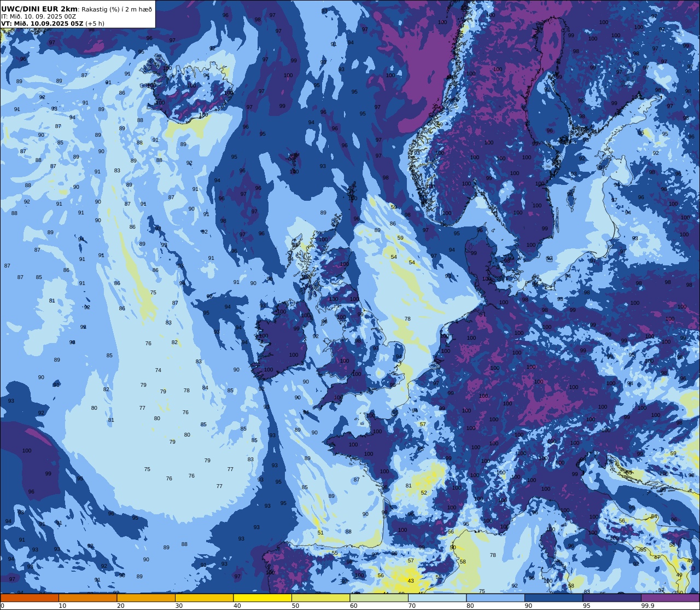Select the 90–95 legend color segment
This screenshot has height=610, width=700.
553,597
